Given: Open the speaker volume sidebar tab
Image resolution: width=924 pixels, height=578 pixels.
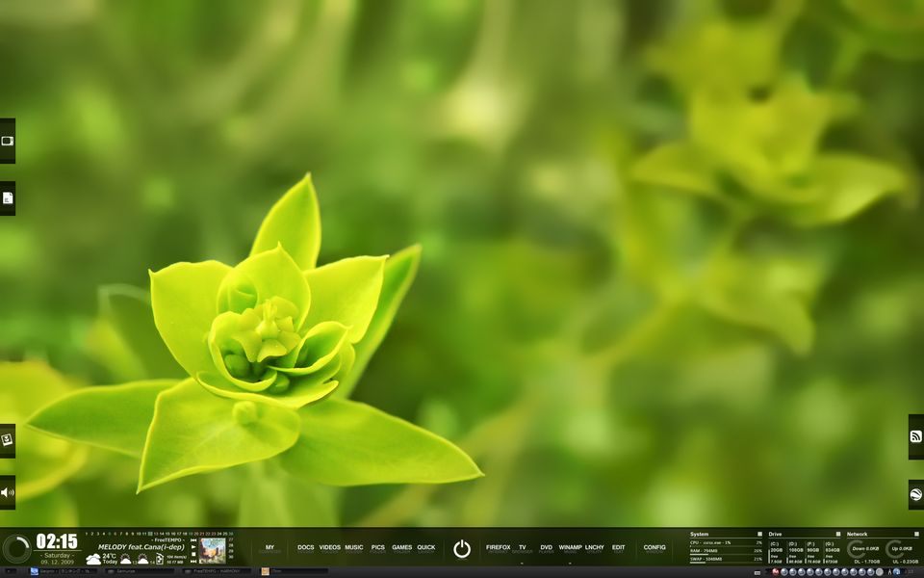Looking at the screenshot, I should click(x=7, y=492).
